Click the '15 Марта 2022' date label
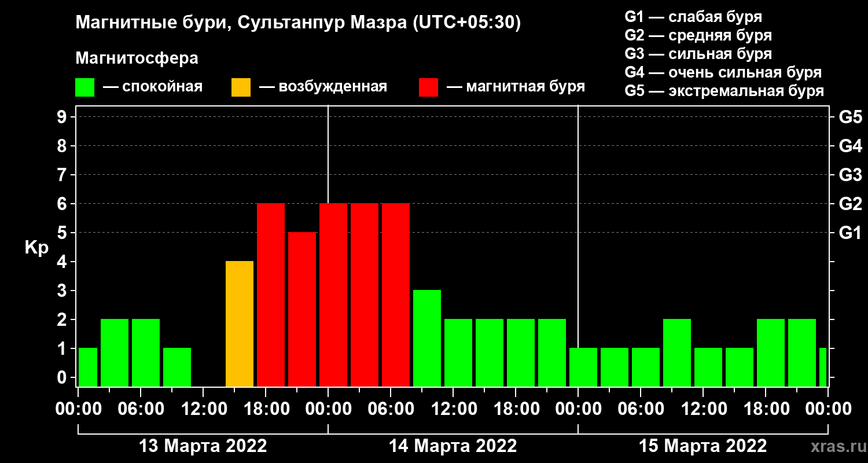 pos(703,446)
